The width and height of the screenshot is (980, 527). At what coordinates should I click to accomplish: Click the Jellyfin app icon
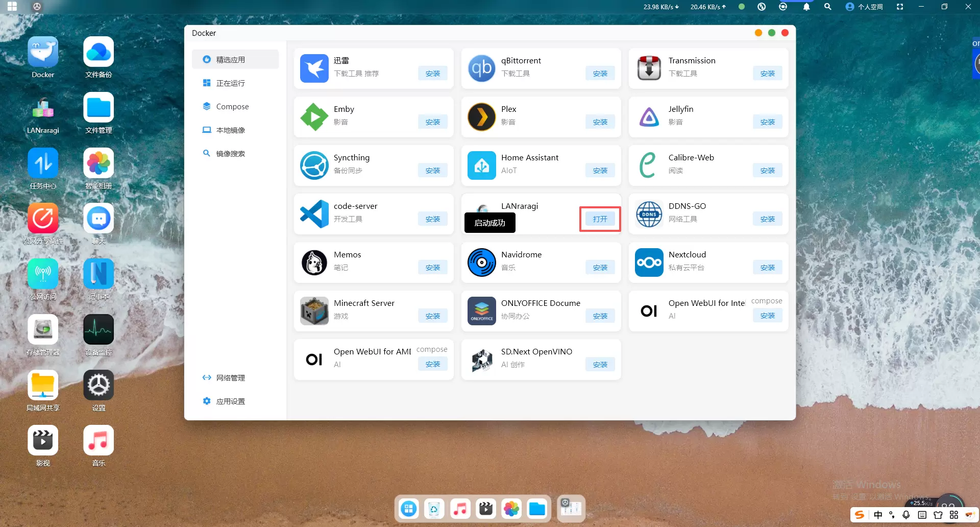(649, 117)
